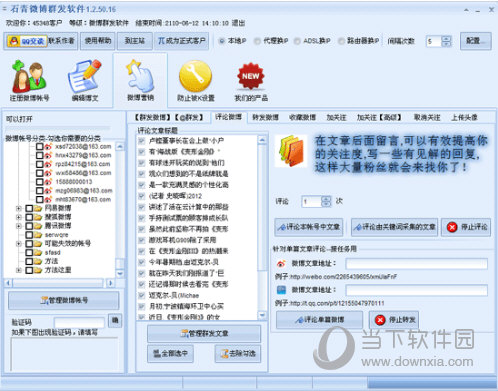Image resolution: width=498 pixels, height=391 pixels.
Task: Check the xsd72038@163.com account checkbox
Action: [39, 146]
